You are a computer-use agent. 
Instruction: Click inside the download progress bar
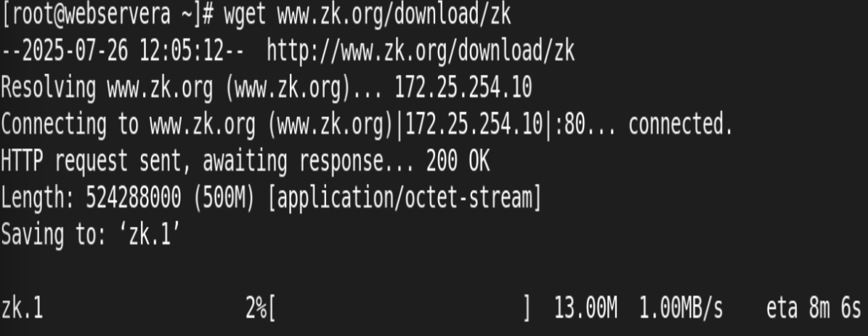tap(399, 309)
